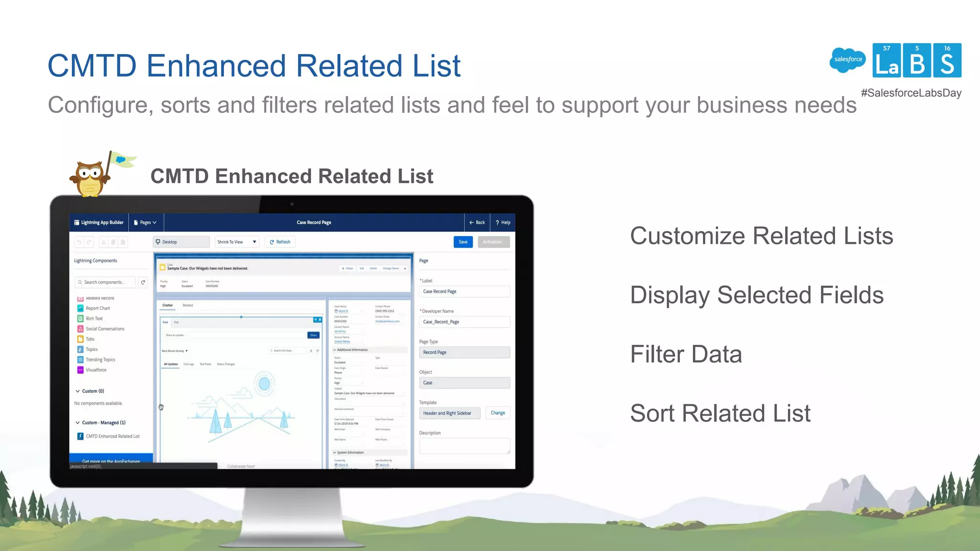This screenshot has height=551, width=980.
Task: Click the Redo arrow icon
Action: (x=89, y=242)
